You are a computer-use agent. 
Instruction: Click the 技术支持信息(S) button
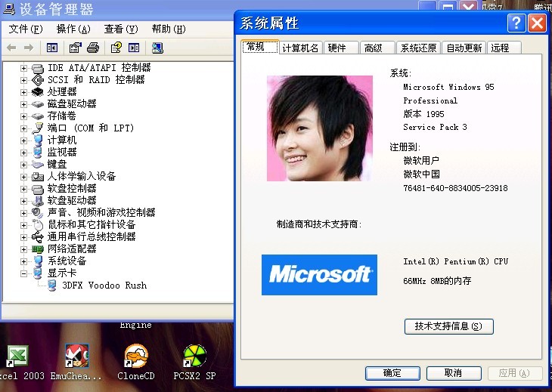coord(449,326)
